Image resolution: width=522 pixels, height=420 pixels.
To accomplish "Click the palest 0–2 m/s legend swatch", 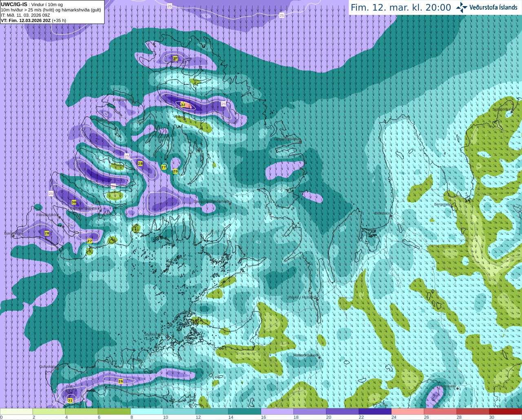I will [x=16, y=411].
